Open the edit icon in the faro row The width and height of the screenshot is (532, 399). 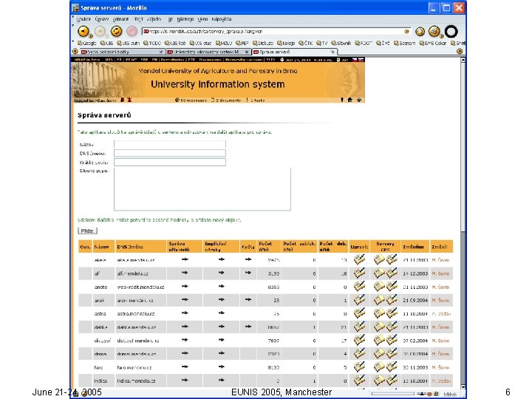click(x=359, y=367)
